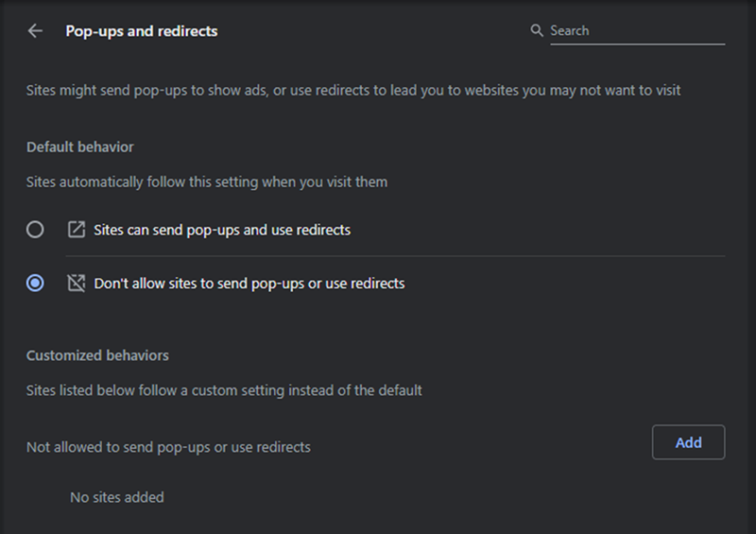Go back using the left arrow icon

point(35,31)
